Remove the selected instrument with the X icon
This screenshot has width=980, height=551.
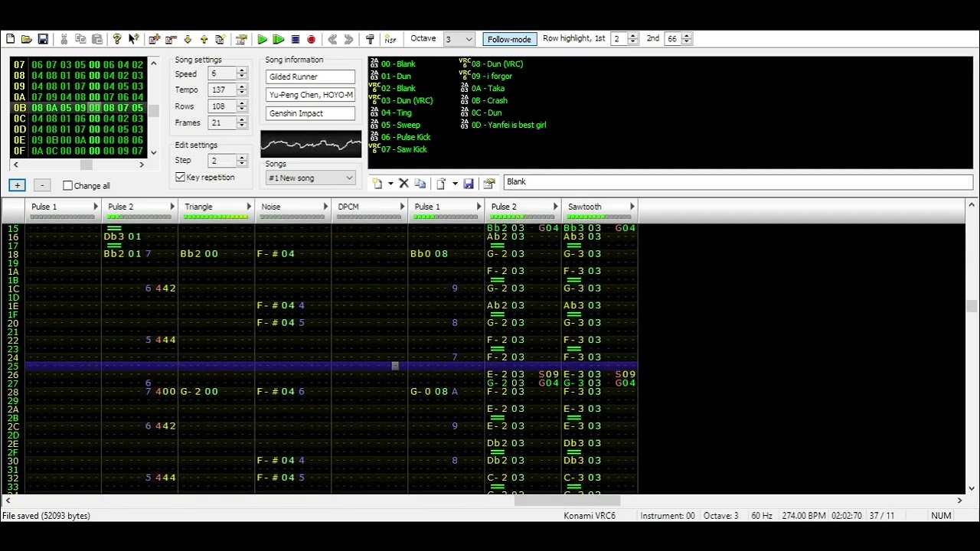coord(403,184)
